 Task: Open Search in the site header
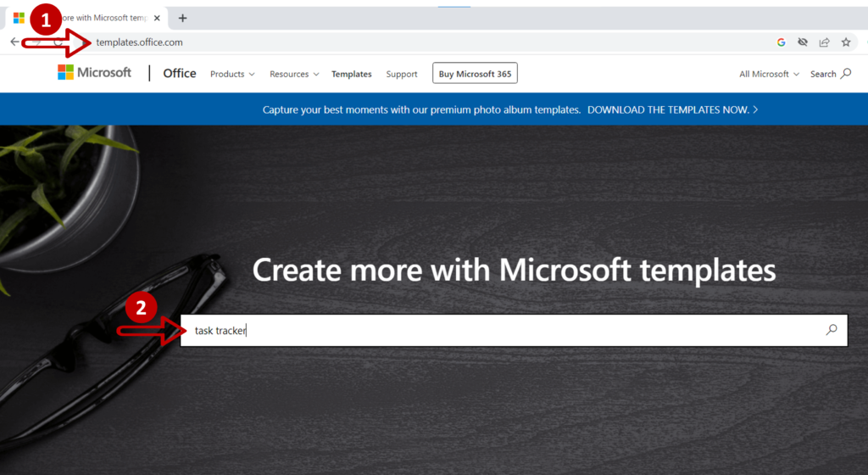point(830,74)
